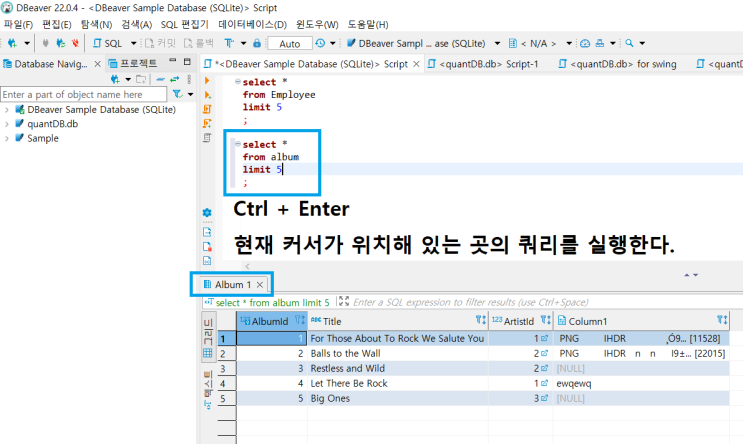
Task: Close the Album 1 result tab
Action: tap(260, 284)
